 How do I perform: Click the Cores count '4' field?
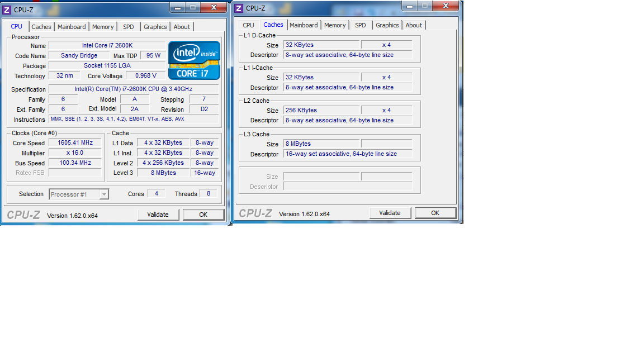(157, 193)
